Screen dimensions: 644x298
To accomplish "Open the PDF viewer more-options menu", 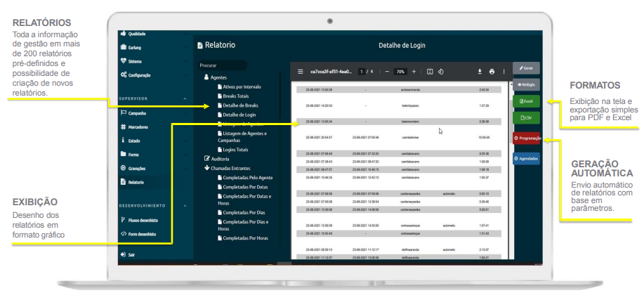I will click(503, 72).
